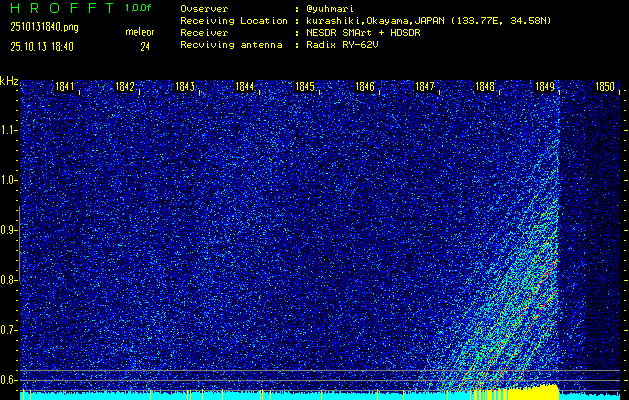Click the HROFFT title text

coord(62,8)
